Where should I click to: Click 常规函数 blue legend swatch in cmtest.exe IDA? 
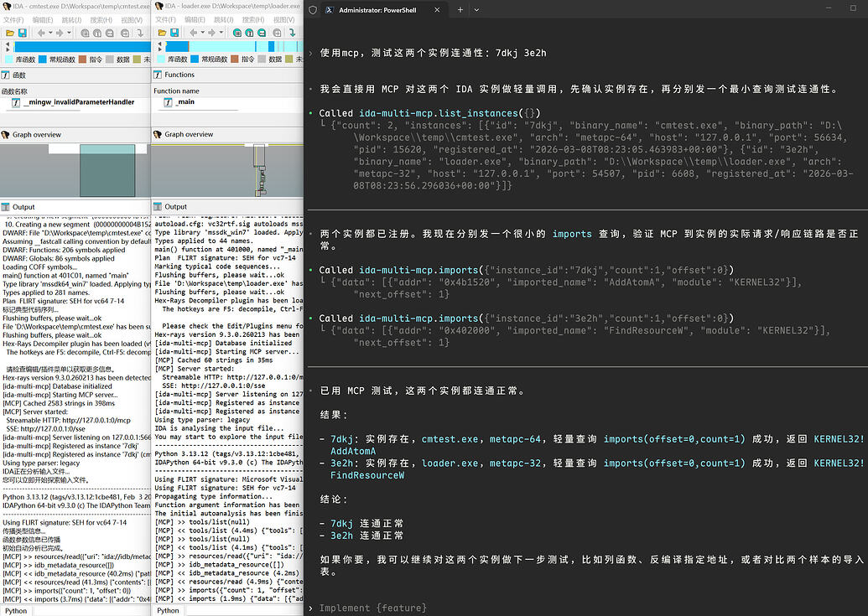coord(43,60)
